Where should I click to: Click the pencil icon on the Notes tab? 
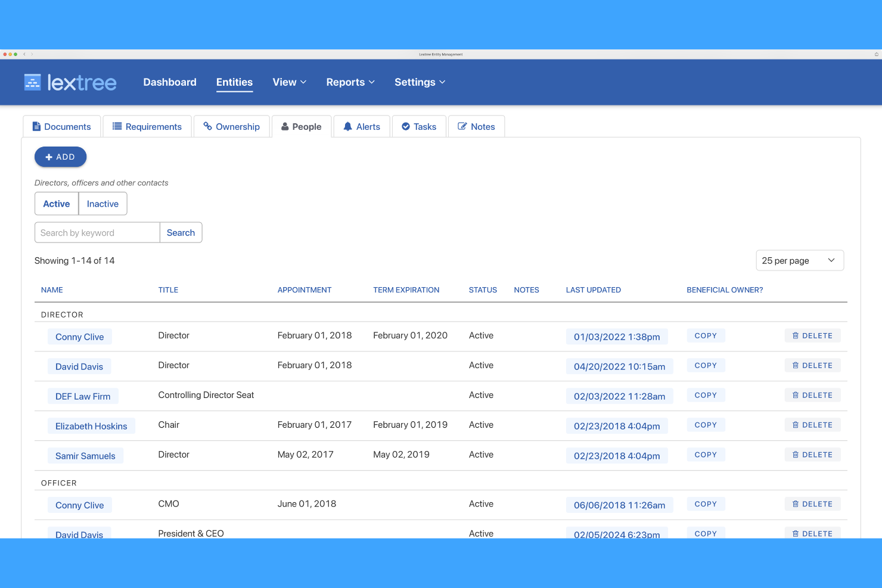pos(463,126)
